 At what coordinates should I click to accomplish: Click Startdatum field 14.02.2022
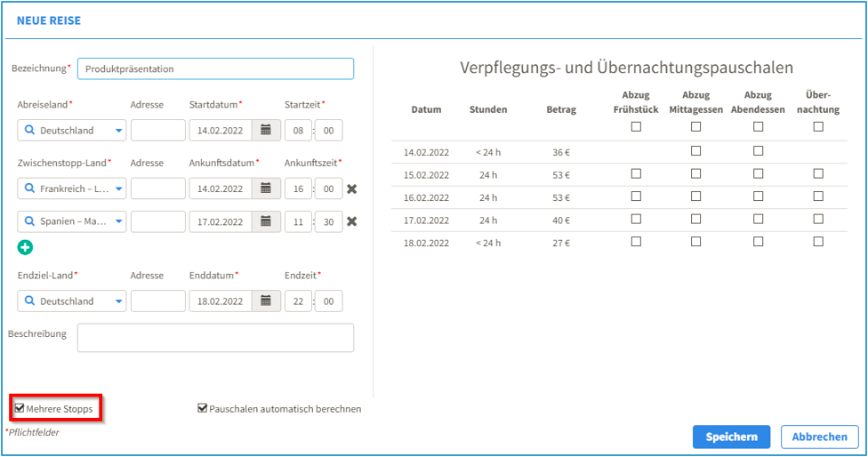coord(221,131)
